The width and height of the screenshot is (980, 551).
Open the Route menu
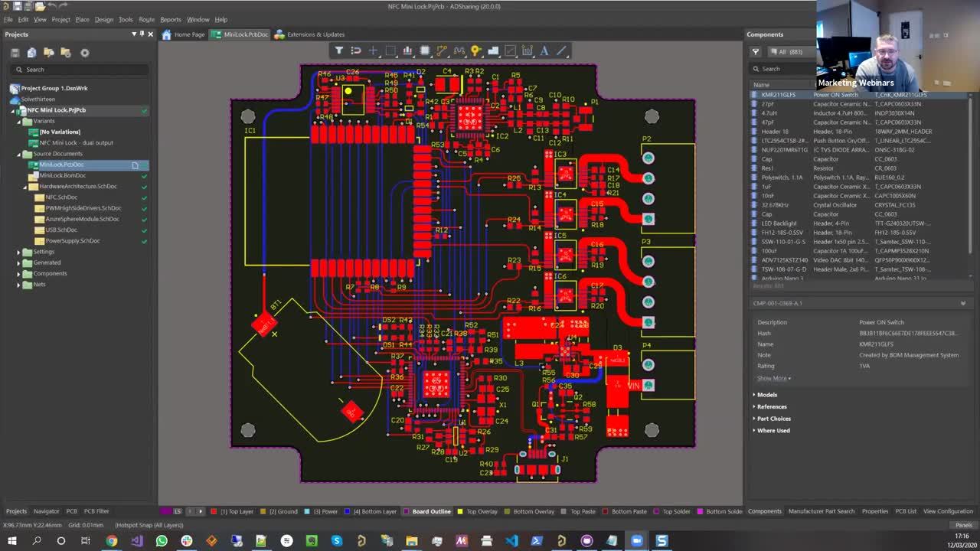point(146,19)
